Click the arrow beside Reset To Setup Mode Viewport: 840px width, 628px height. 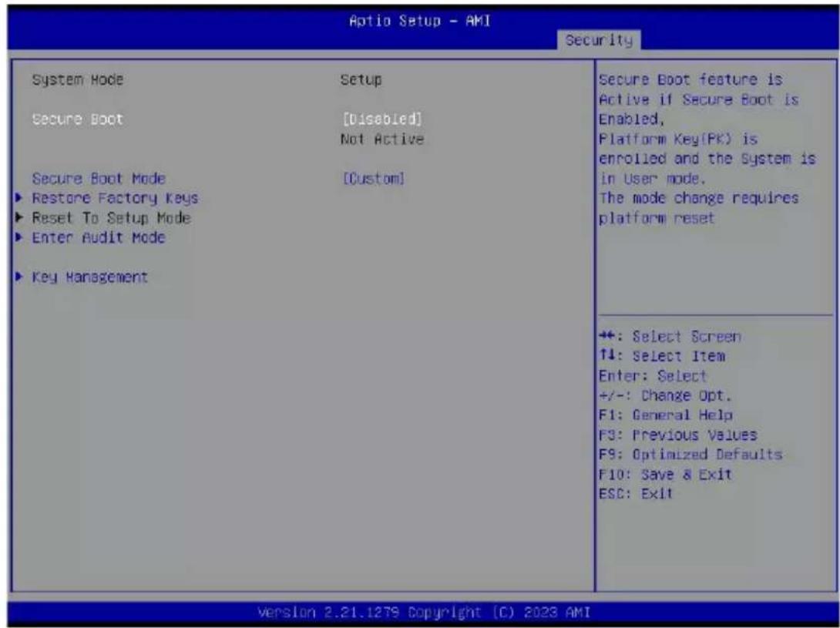pyautogui.click(x=19, y=217)
